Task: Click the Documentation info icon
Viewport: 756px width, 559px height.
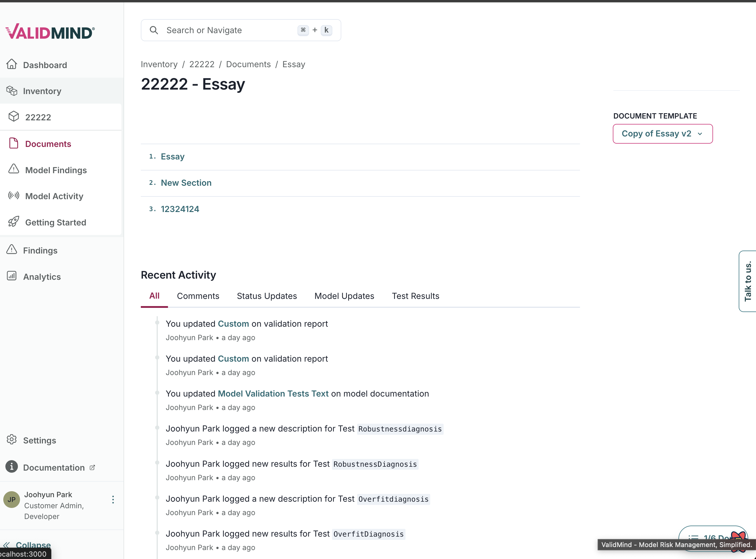Action: 12,467
